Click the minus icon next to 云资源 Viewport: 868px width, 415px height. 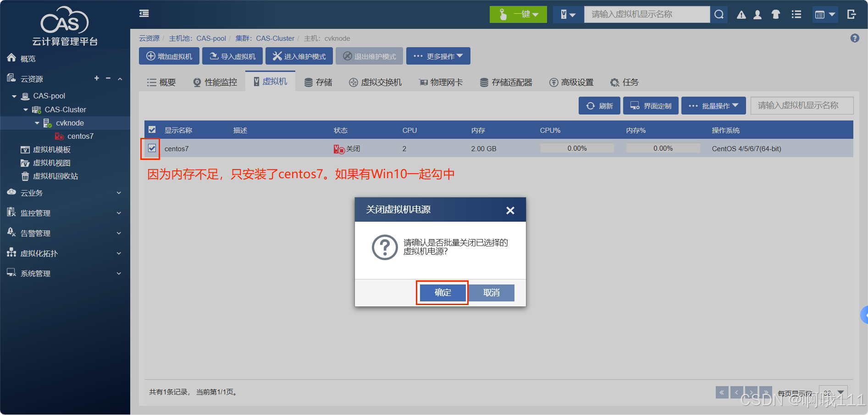[108, 78]
